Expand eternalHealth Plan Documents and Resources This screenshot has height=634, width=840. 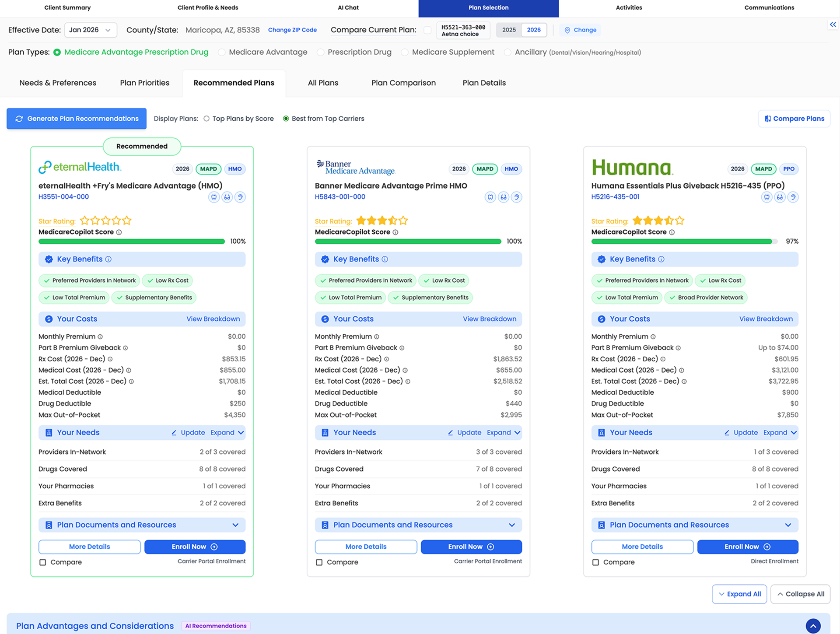(x=235, y=525)
